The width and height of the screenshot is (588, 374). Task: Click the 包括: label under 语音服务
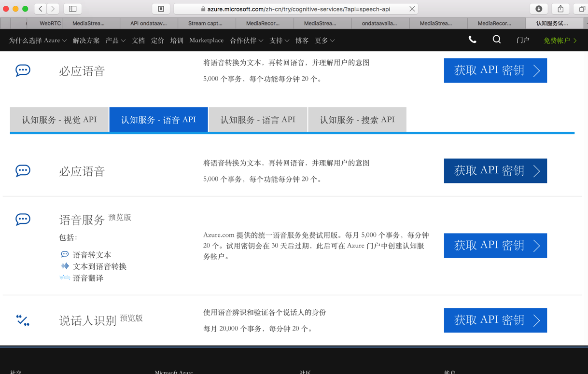[x=68, y=237]
